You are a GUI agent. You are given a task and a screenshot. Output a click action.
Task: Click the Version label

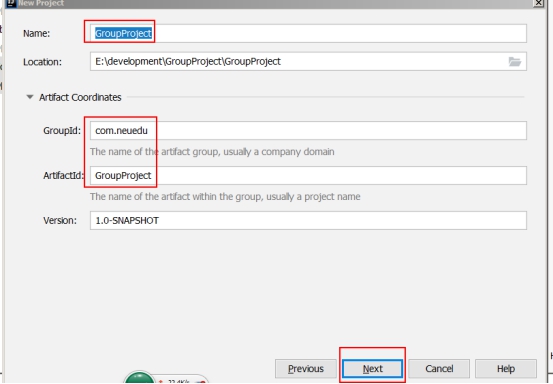click(x=60, y=221)
